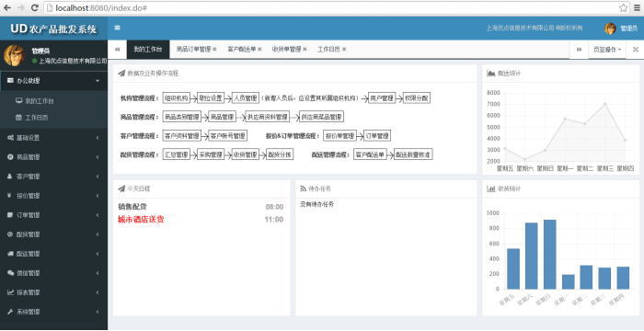The height and width of the screenshot is (331, 644).
Task: Click the 采购管理 flow box
Action: 211,154
